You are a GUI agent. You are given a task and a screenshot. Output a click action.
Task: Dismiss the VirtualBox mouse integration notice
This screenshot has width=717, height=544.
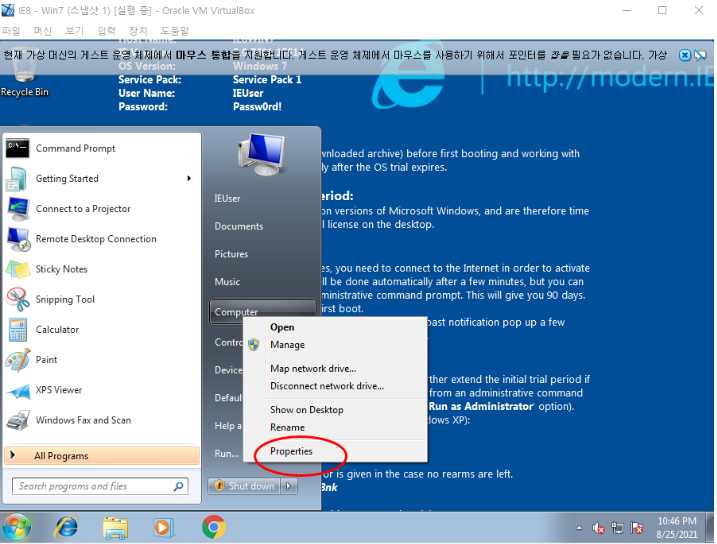685,55
